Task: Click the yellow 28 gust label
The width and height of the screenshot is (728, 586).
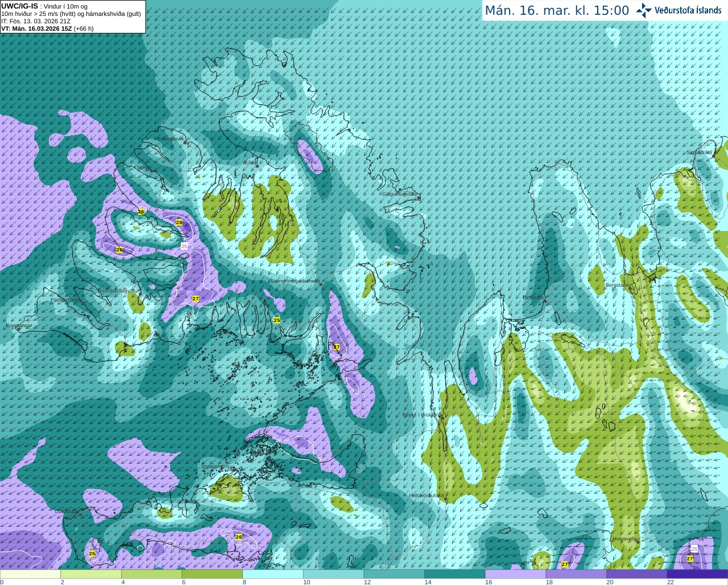Action: (x=179, y=222)
